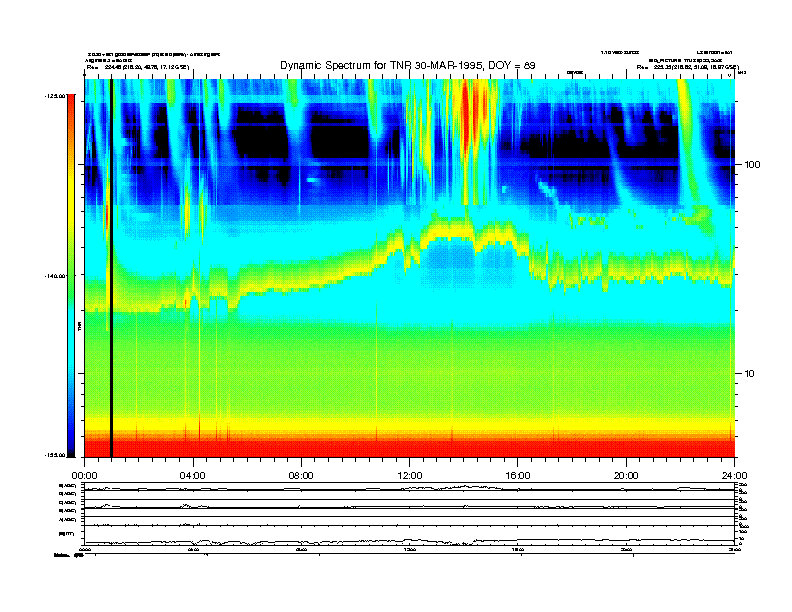
Task: Click the 100 frequency axis label
Action: [x=753, y=165]
